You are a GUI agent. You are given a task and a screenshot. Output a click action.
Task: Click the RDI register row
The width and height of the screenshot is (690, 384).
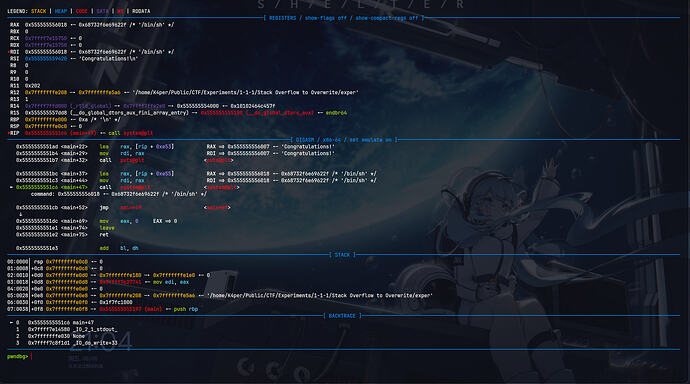point(92,52)
